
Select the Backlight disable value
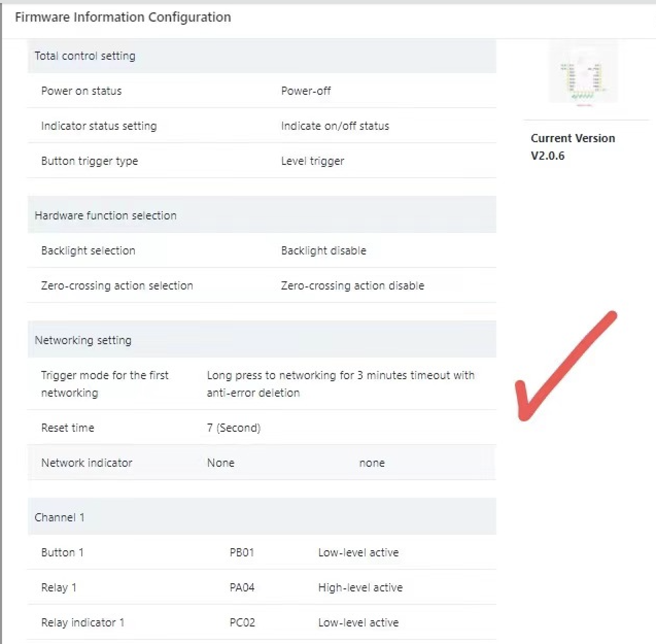pos(323,251)
